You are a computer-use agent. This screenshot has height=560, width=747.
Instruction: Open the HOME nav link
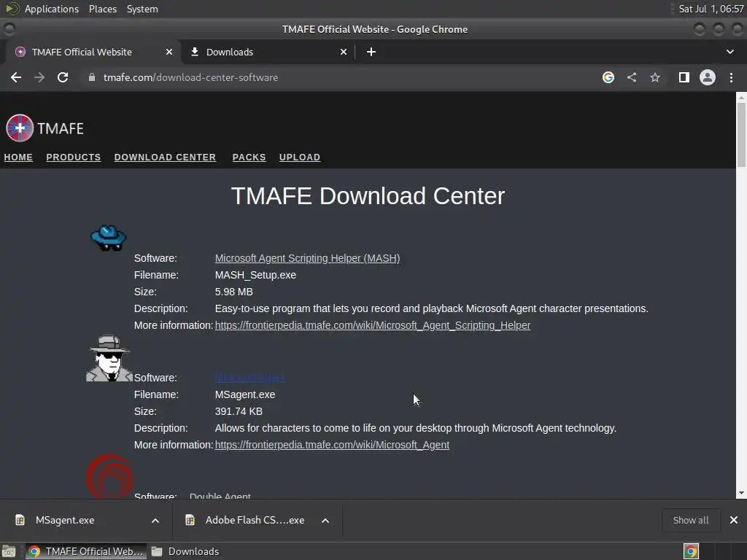pos(18,157)
